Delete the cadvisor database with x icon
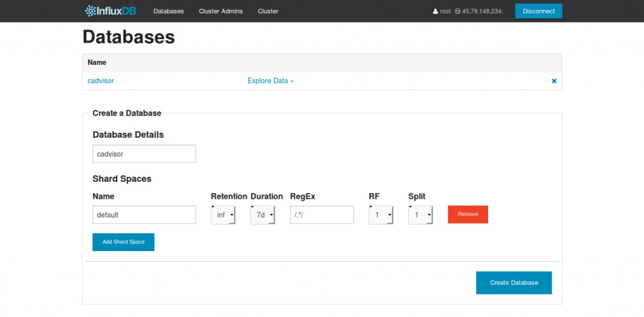Screen dimensions: 644x317 (554, 81)
